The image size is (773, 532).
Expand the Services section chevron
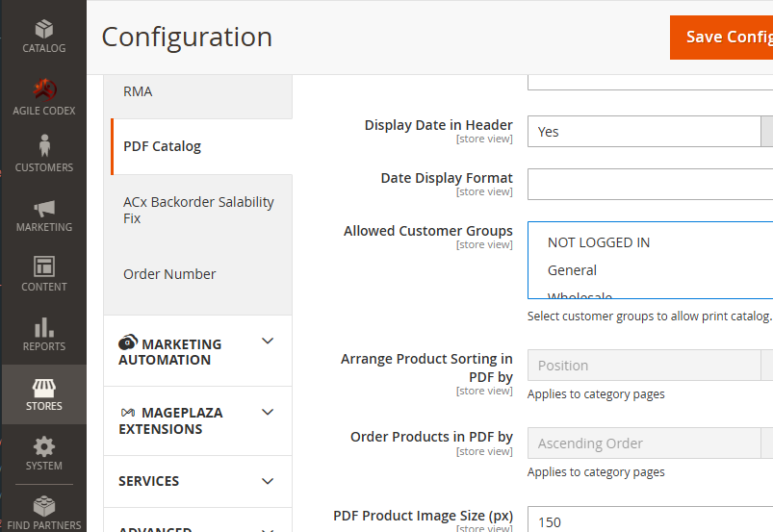pos(268,481)
